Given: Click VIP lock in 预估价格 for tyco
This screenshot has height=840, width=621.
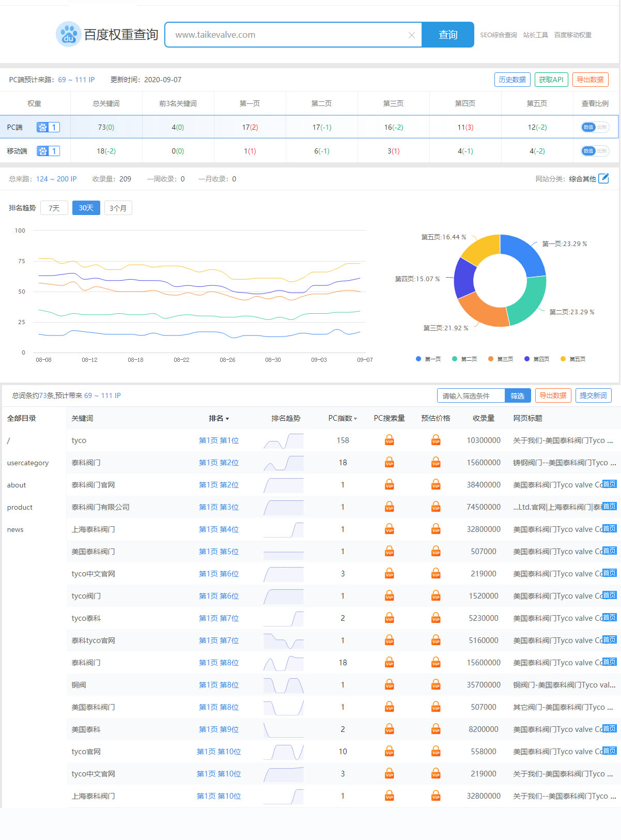Looking at the screenshot, I should [436, 440].
